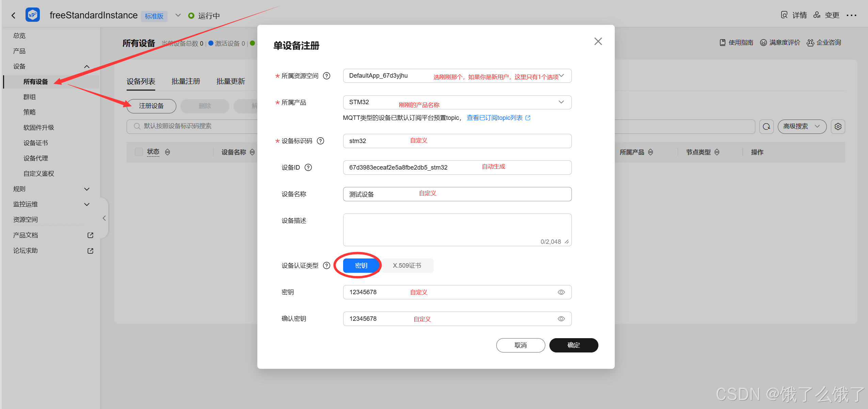This screenshot has height=409, width=868.
Task: Click the help icon beside 所属资源空间
Action: point(326,76)
